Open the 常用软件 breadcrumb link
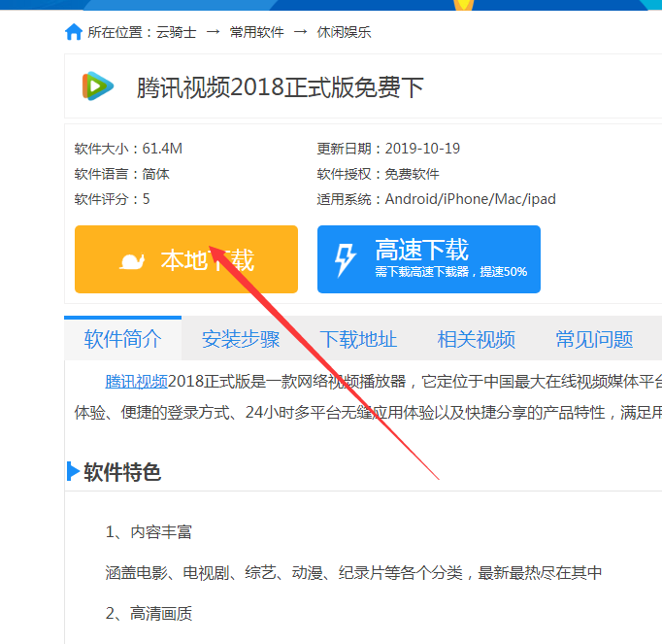Viewport: 662px width, 644px height. pyautogui.click(x=256, y=32)
